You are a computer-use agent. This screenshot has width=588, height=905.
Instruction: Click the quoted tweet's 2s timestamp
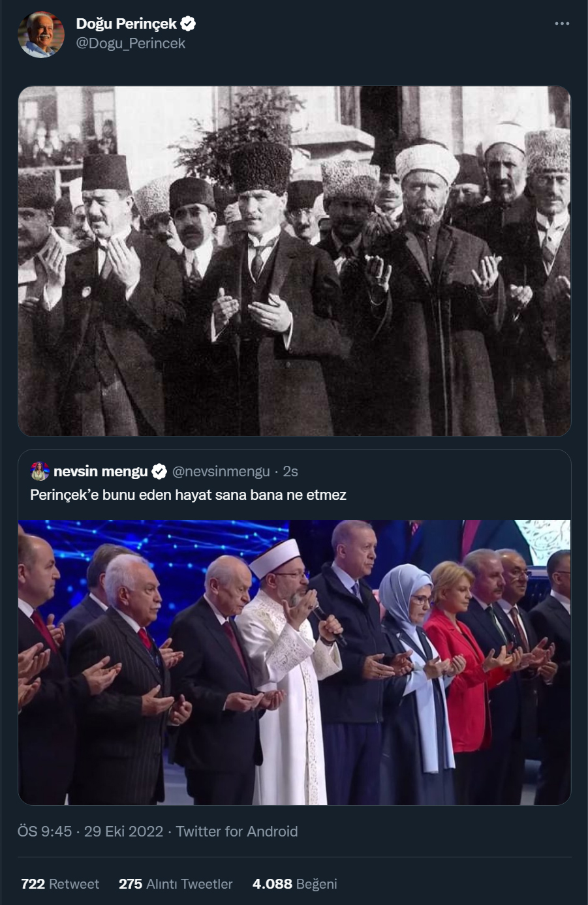tap(290, 471)
